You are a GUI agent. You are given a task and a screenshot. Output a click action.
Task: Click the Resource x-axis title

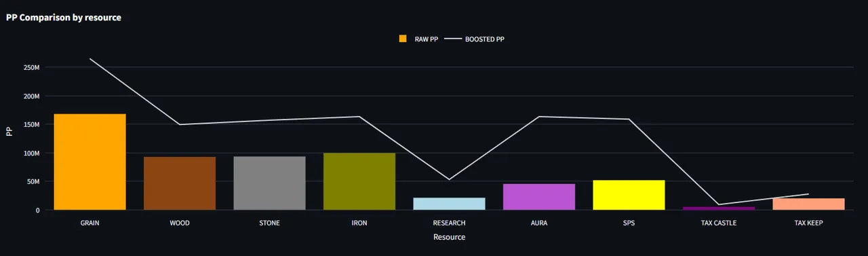click(449, 237)
